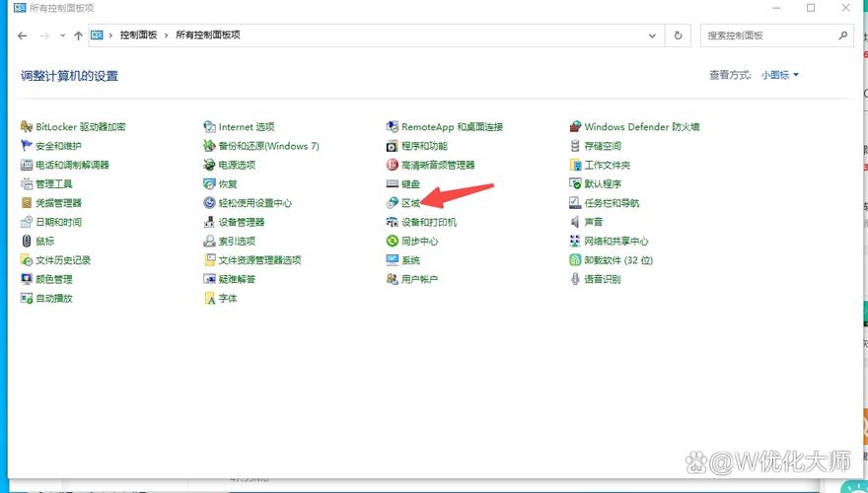Focus the 搜索控制面板 search field
This screenshot has height=493, width=868.
[776, 35]
